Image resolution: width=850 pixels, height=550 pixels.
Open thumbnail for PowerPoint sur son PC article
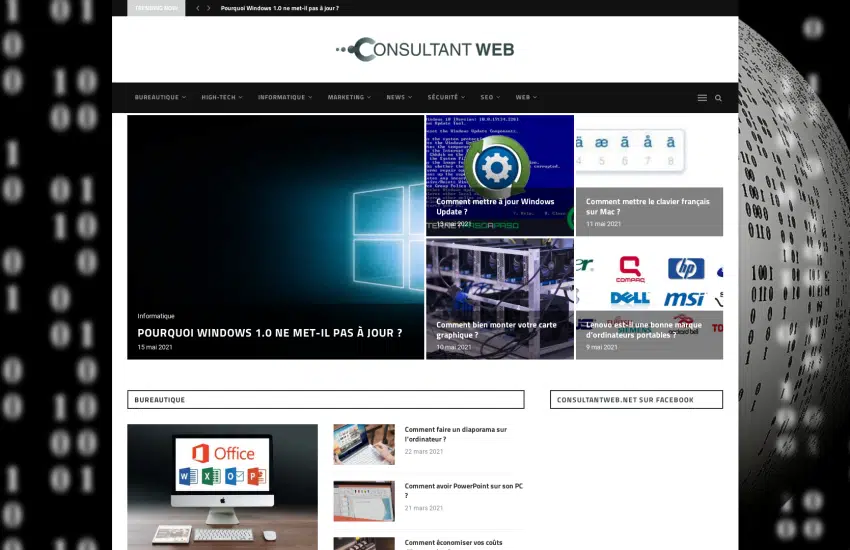pyautogui.click(x=364, y=501)
